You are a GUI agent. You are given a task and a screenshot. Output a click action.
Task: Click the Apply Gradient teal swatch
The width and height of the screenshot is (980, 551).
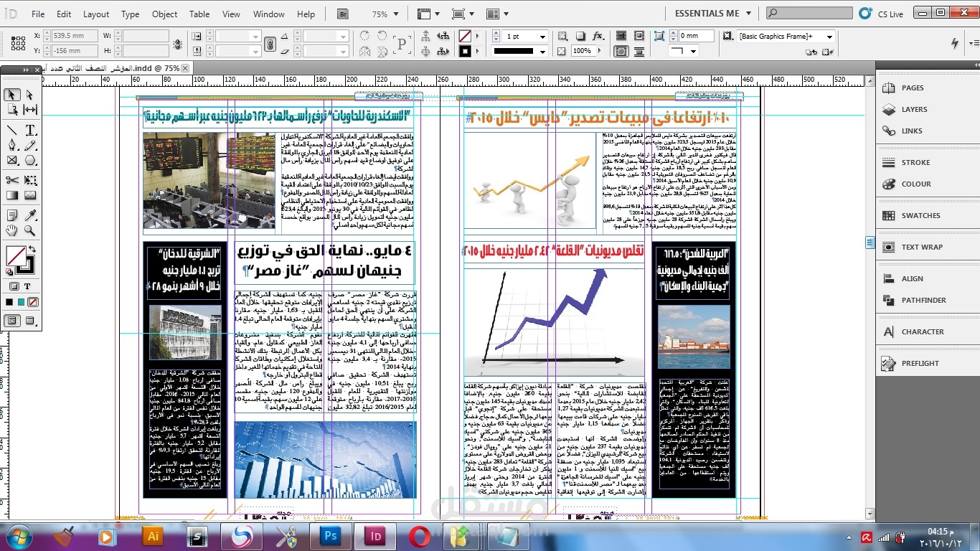pyautogui.click(x=21, y=302)
